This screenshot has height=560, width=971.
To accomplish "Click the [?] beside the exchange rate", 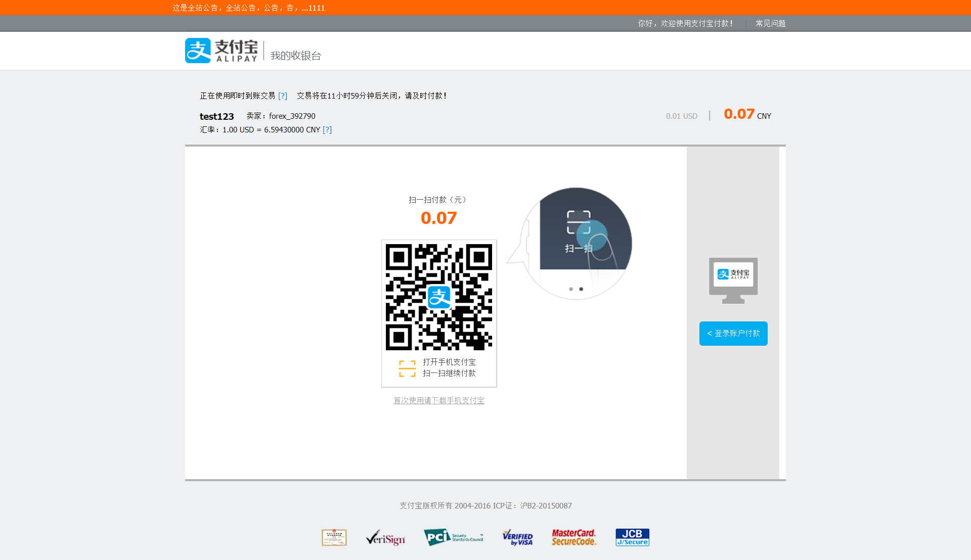I will click(x=328, y=130).
